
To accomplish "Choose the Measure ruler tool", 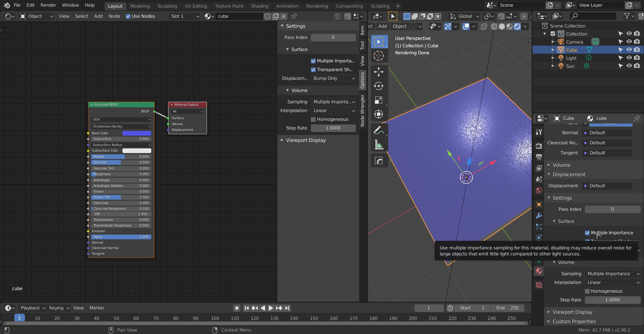I will tap(379, 145).
